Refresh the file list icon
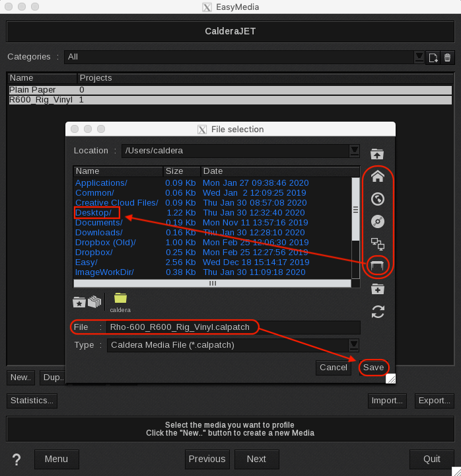The width and height of the screenshot is (461, 476). pyautogui.click(x=378, y=311)
